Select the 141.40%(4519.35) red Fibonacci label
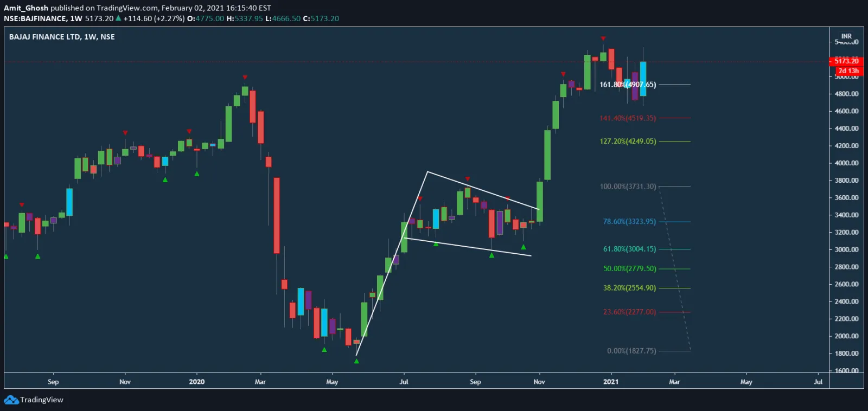This screenshot has height=411, width=868. 628,118
